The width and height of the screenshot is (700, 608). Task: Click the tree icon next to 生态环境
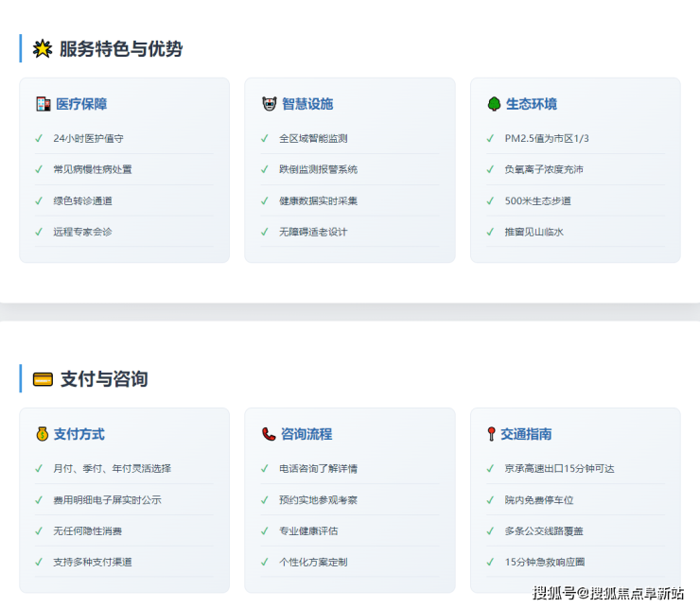[494, 104]
